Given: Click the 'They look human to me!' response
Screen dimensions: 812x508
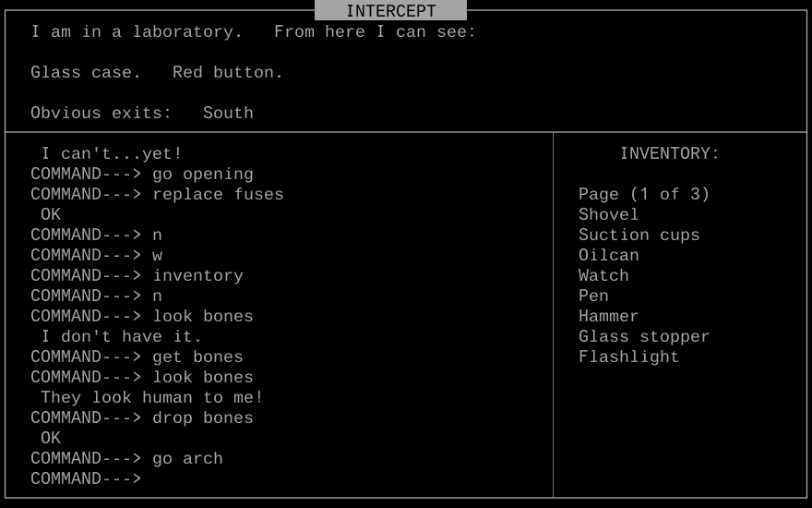Looking at the screenshot, I should coord(151,397).
